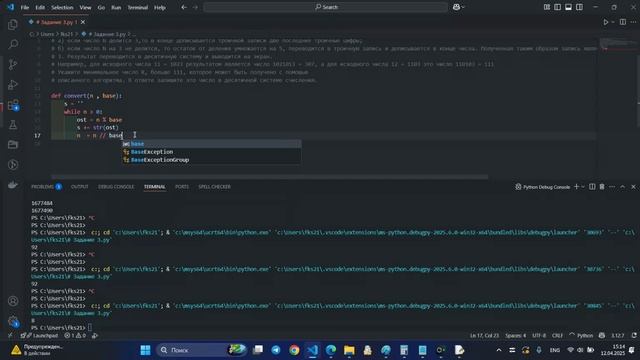
Task: Create a new terminal with plus icon
Action: point(576,187)
